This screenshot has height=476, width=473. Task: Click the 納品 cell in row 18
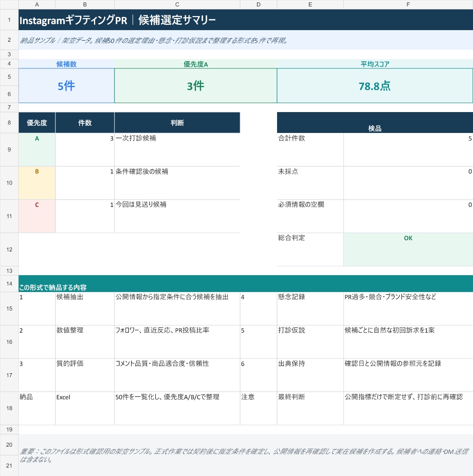37,409
